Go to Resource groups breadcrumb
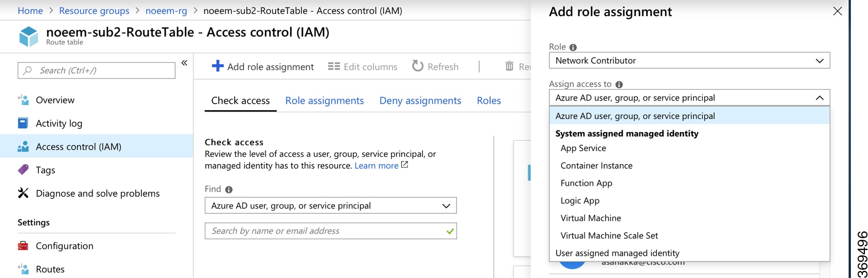Screen dimensions: 868x278 (94, 10)
